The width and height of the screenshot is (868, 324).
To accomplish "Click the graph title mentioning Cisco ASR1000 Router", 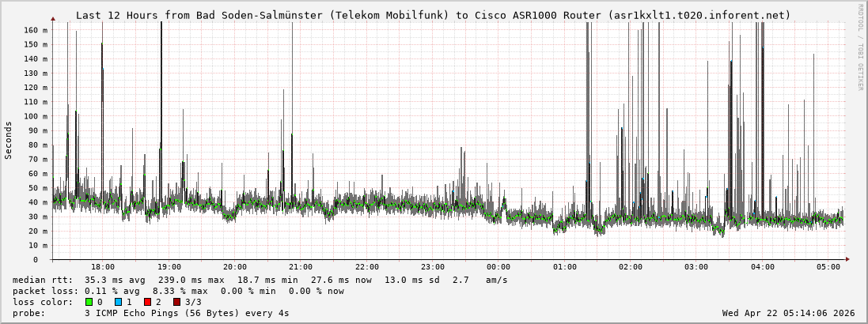I will coord(433,15).
